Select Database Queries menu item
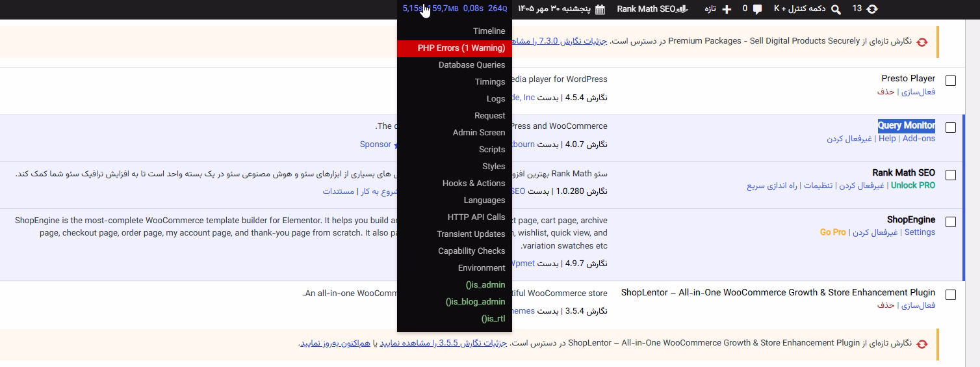The width and height of the screenshot is (980, 367). click(x=454, y=64)
